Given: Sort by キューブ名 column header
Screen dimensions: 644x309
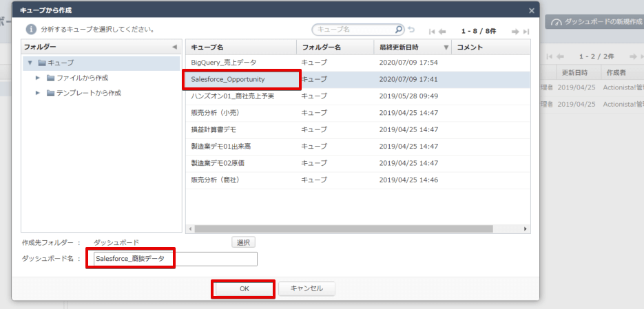Looking at the screenshot, I should tap(241, 47).
